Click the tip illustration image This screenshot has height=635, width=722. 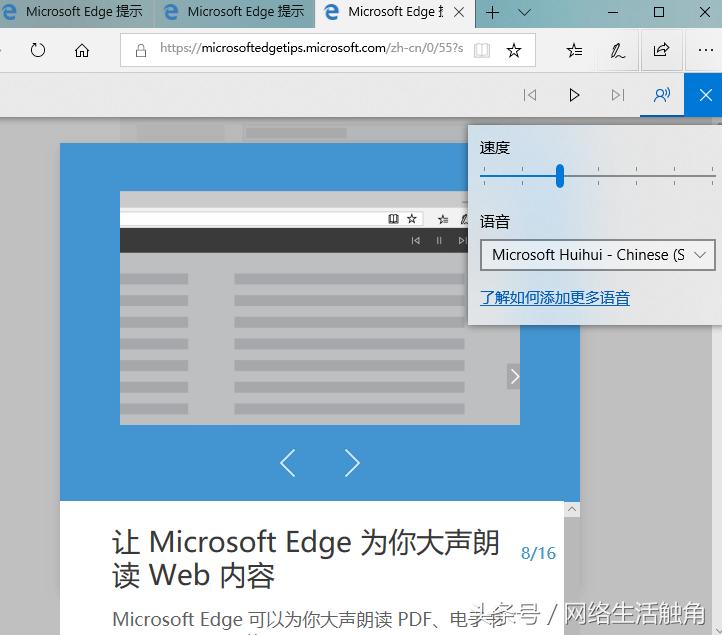(320, 308)
